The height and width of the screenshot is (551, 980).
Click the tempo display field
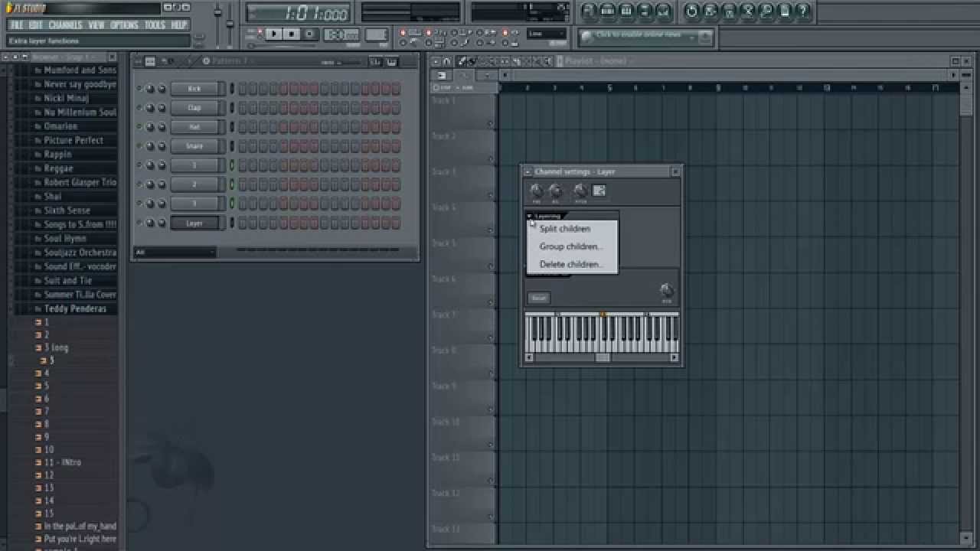click(x=342, y=34)
